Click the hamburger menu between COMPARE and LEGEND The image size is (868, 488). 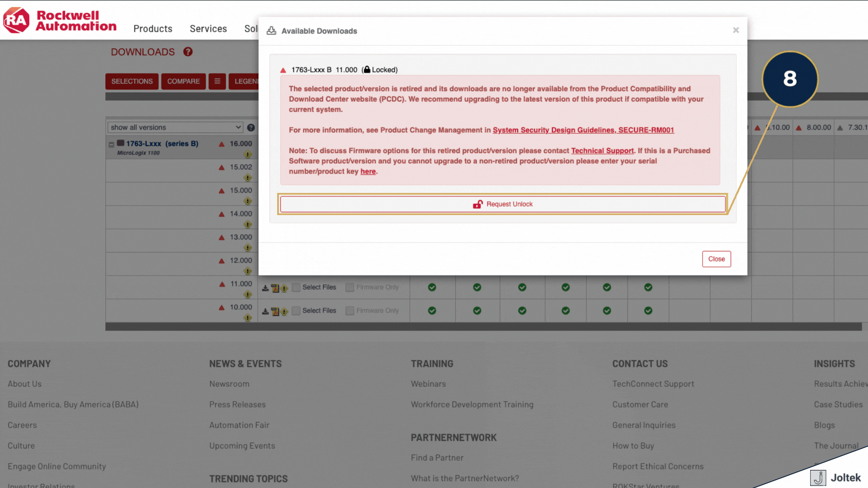pyautogui.click(x=217, y=81)
